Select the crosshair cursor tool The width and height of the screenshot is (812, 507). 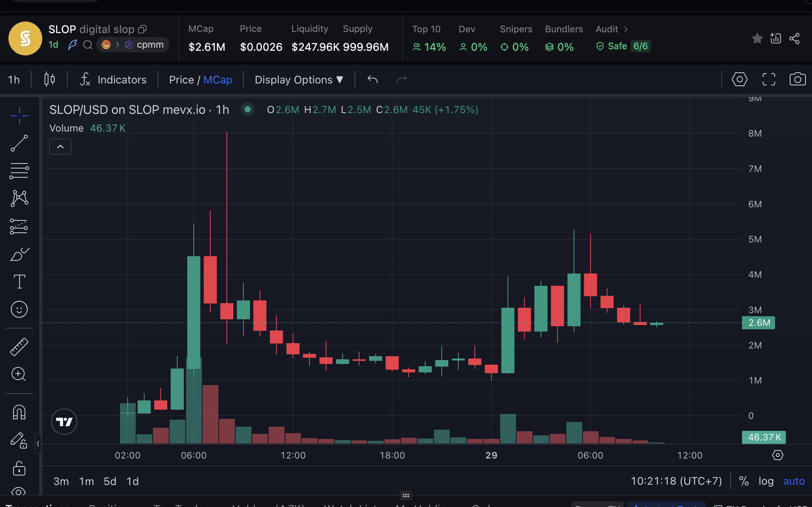pos(19,115)
